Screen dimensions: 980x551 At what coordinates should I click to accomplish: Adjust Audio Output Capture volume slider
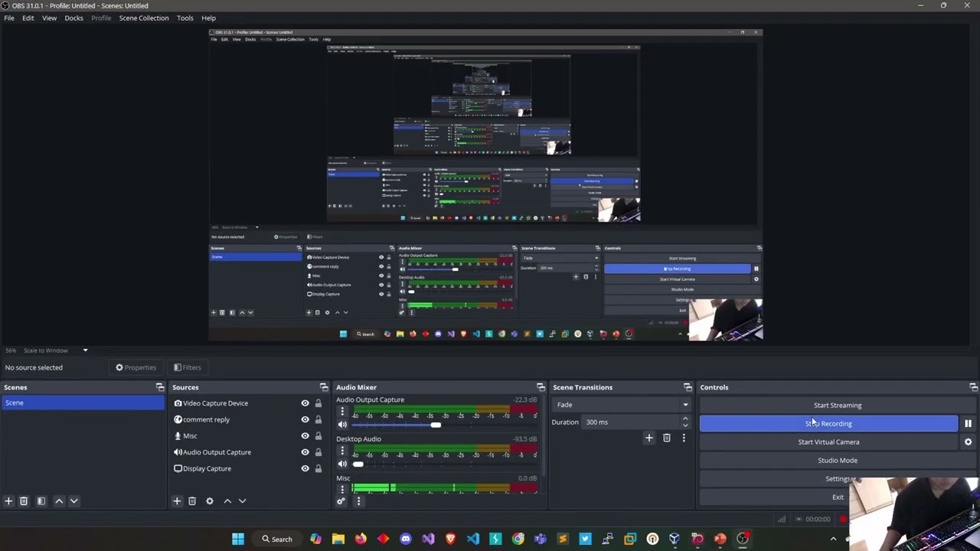[435, 425]
